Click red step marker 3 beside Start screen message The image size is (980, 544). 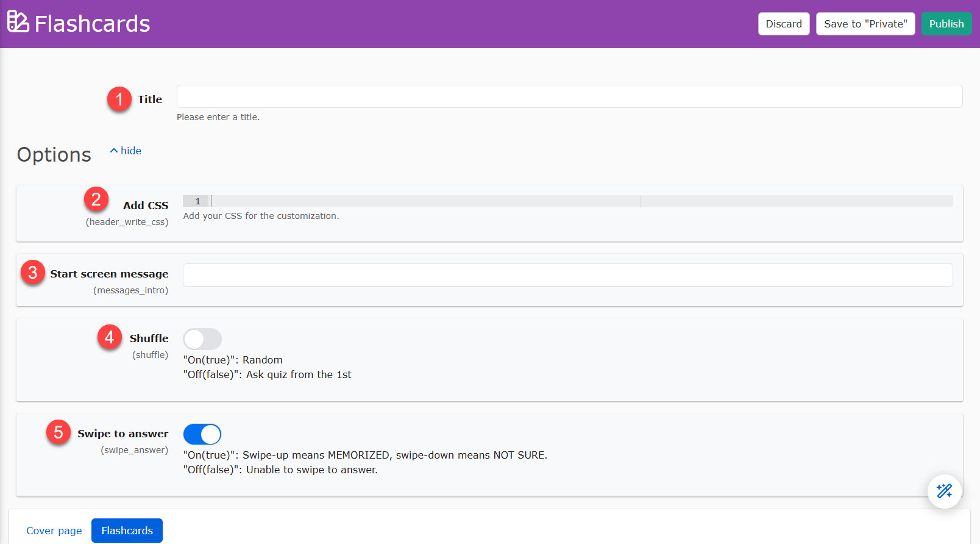click(33, 273)
